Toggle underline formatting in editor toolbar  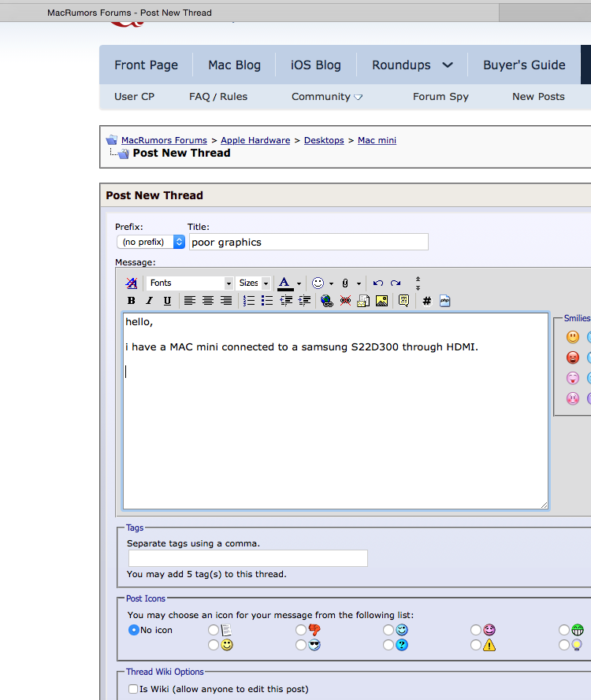pyautogui.click(x=167, y=301)
